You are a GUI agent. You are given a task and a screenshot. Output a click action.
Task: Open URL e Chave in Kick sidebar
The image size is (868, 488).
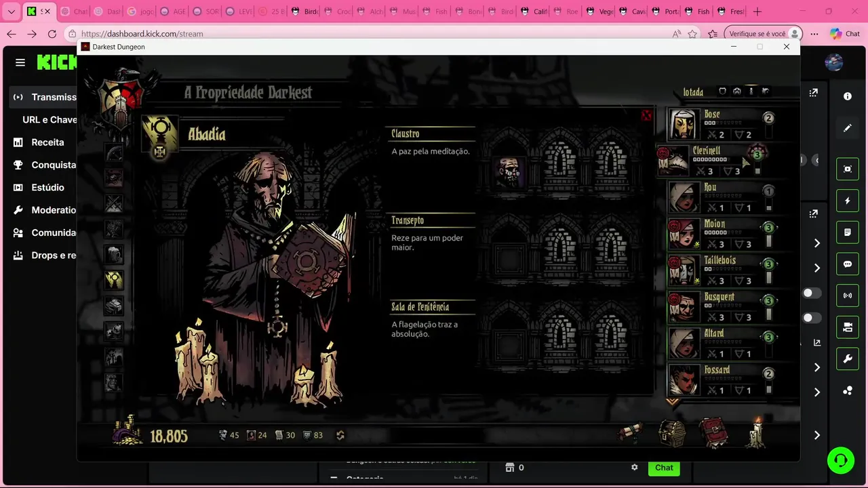pyautogui.click(x=50, y=120)
